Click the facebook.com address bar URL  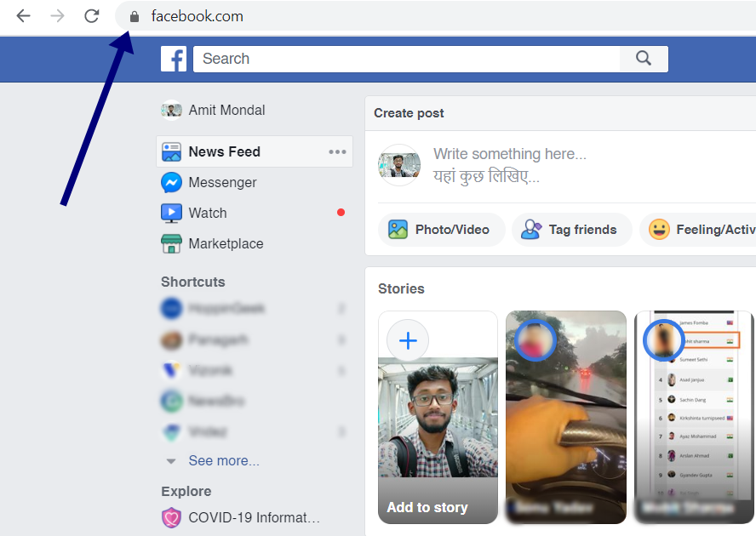(197, 16)
